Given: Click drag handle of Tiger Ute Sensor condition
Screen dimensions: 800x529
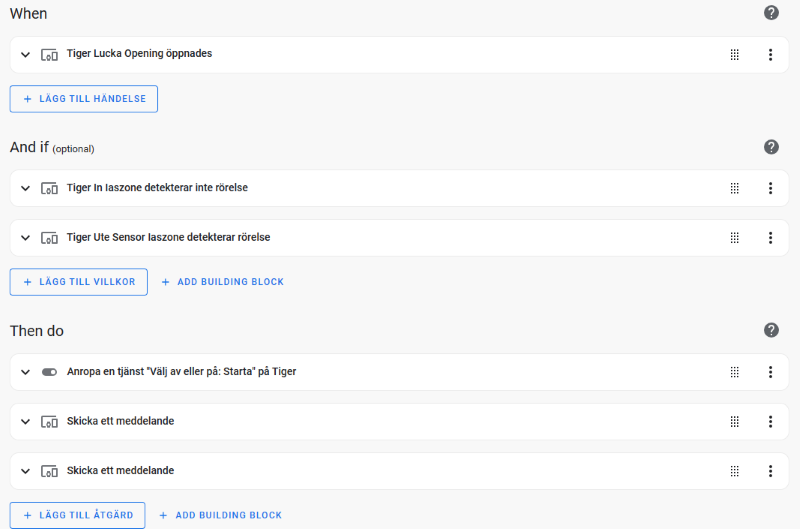Looking at the screenshot, I should (735, 238).
